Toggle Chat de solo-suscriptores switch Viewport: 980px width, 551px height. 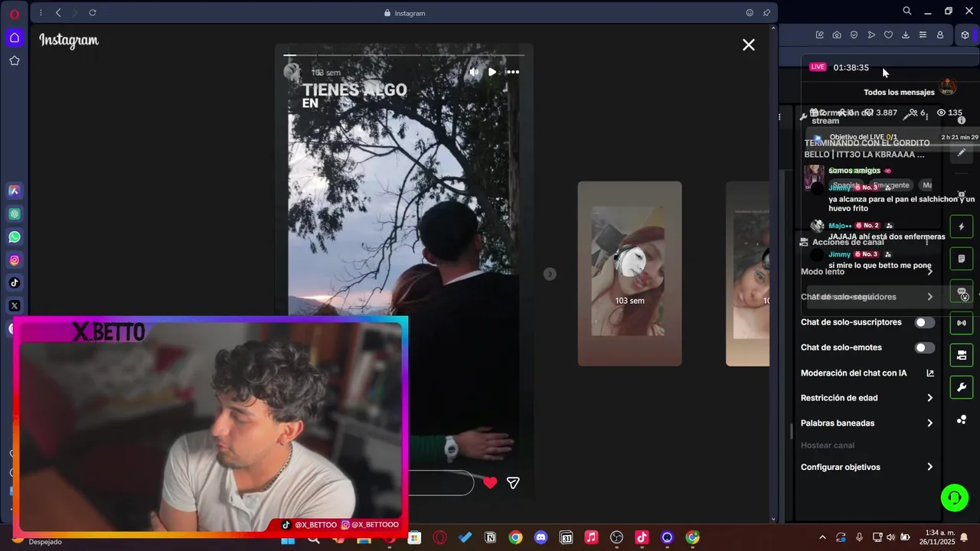tap(925, 322)
